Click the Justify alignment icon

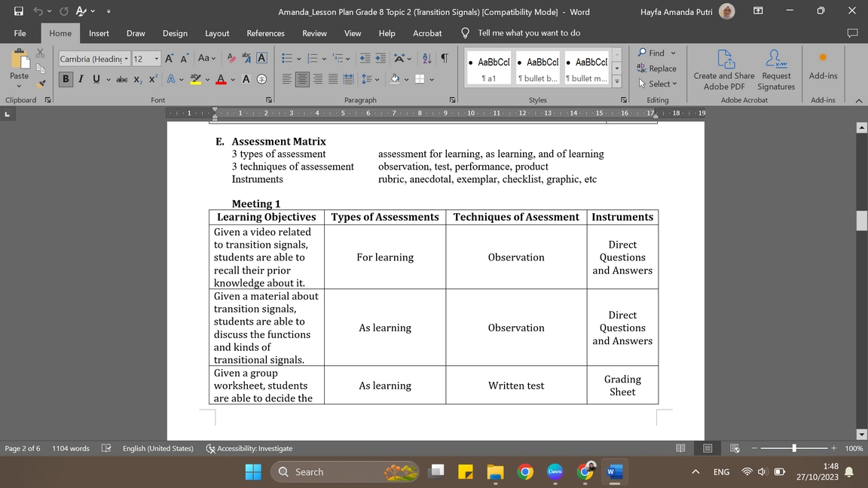point(333,79)
